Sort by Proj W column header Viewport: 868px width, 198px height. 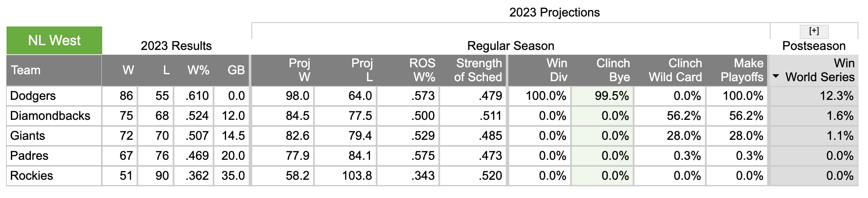(x=283, y=70)
